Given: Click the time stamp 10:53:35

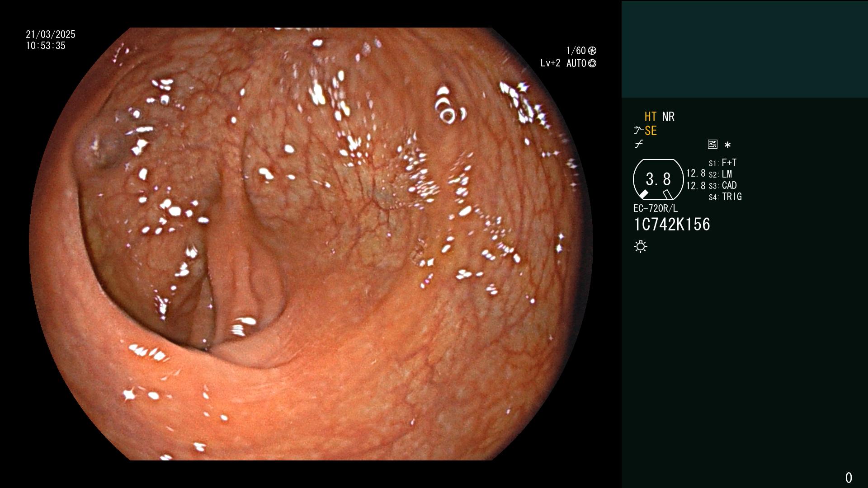Looking at the screenshot, I should click(x=46, y=46).
